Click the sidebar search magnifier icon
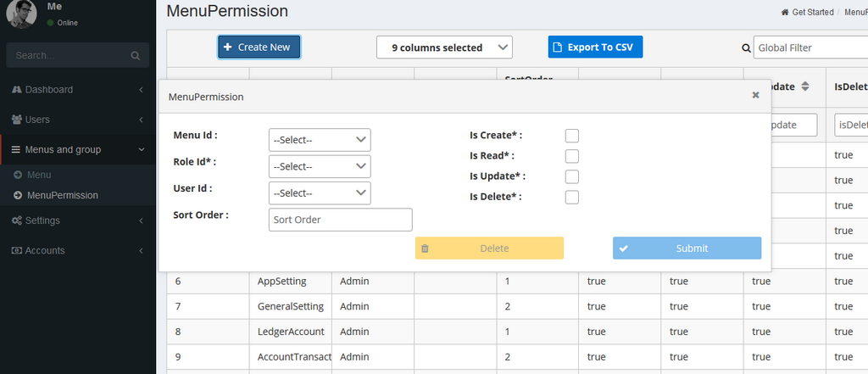This screenshot has width=868, height=374. point(135,56)
